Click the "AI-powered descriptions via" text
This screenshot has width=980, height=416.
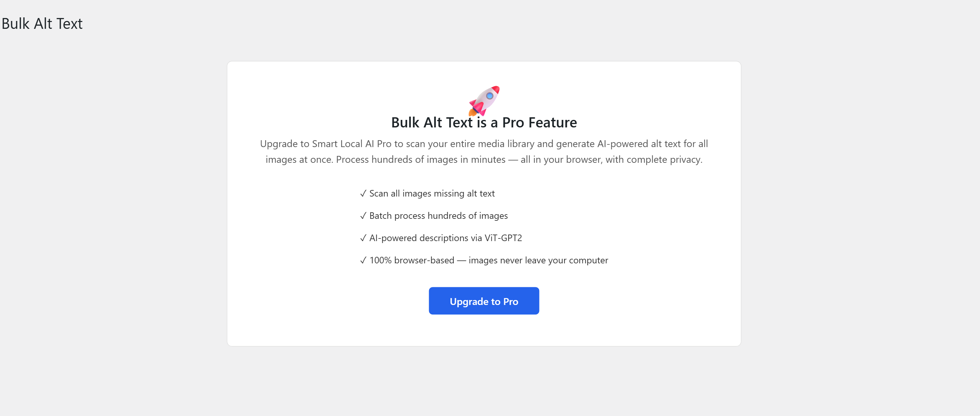[x=425, y=238]
